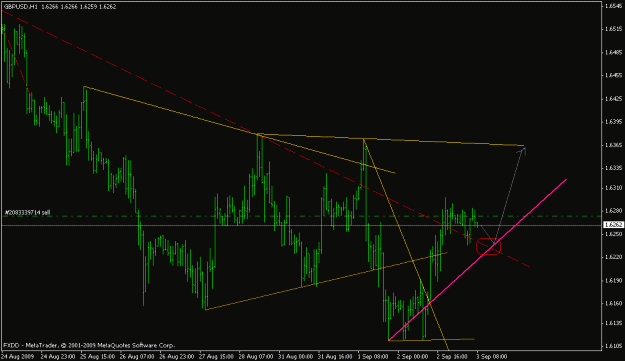The width and height of the screenshot is (625, 361).
Task: Click the '2 Sep 16:00' time axis label
Action: coord(452,356)
